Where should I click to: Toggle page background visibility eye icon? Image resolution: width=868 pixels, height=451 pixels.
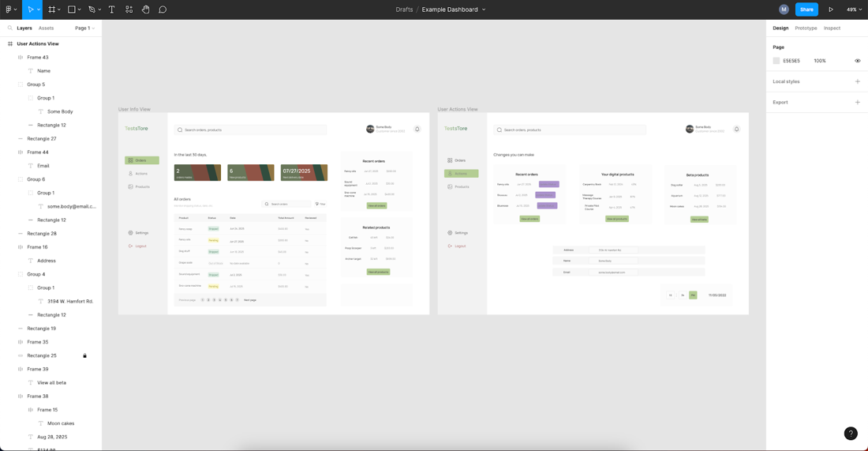click(858, 61)
